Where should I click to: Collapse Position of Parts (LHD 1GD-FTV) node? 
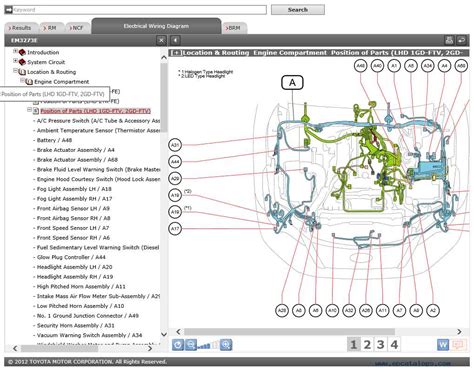pos(29,110)
